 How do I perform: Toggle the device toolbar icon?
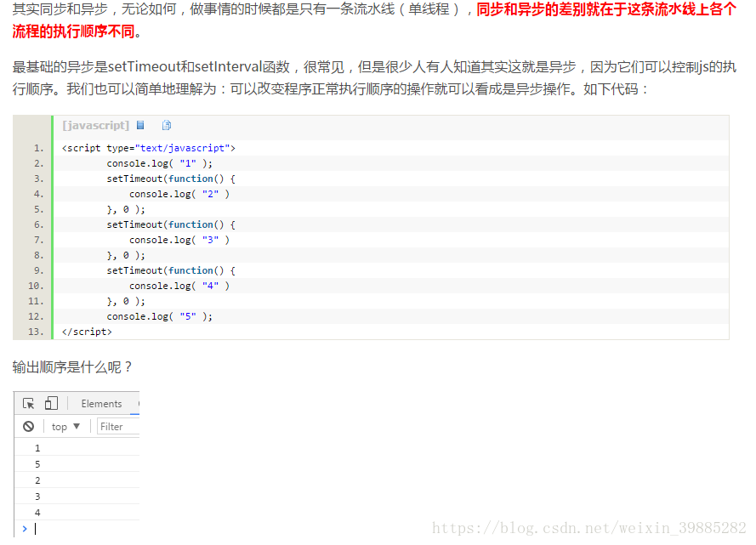tap(51, 403)
